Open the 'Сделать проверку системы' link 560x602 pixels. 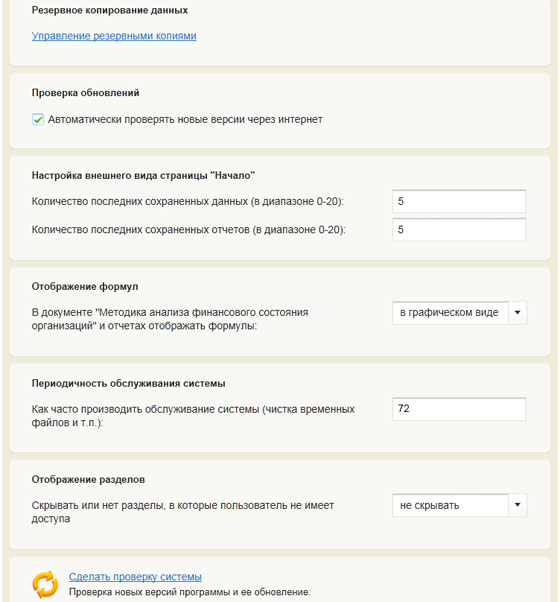(135, 577)
